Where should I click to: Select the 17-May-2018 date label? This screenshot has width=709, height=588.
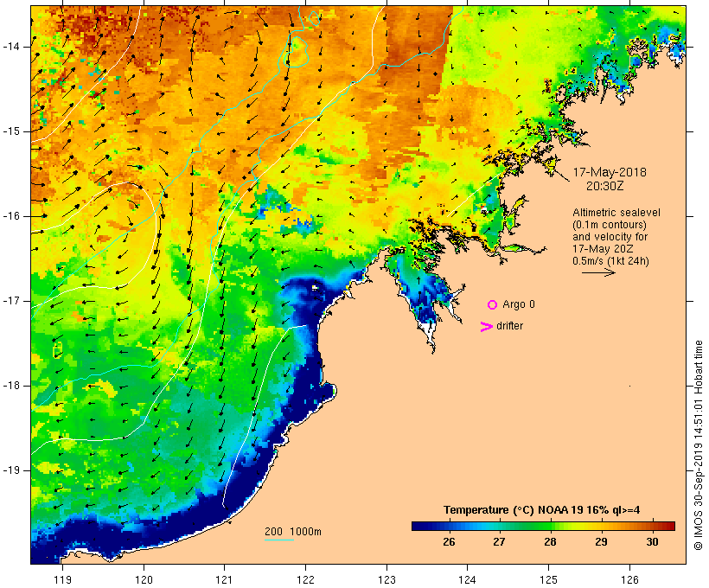(610, 172)
